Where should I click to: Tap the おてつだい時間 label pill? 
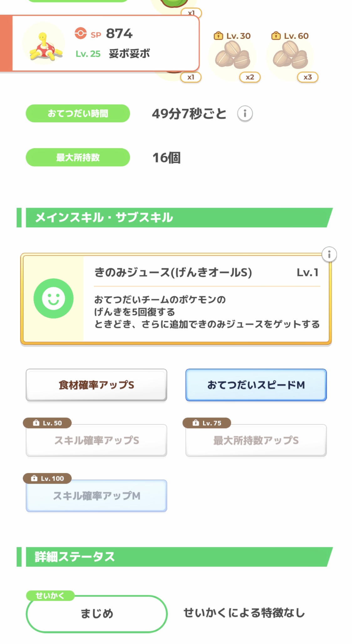[78, 113]
